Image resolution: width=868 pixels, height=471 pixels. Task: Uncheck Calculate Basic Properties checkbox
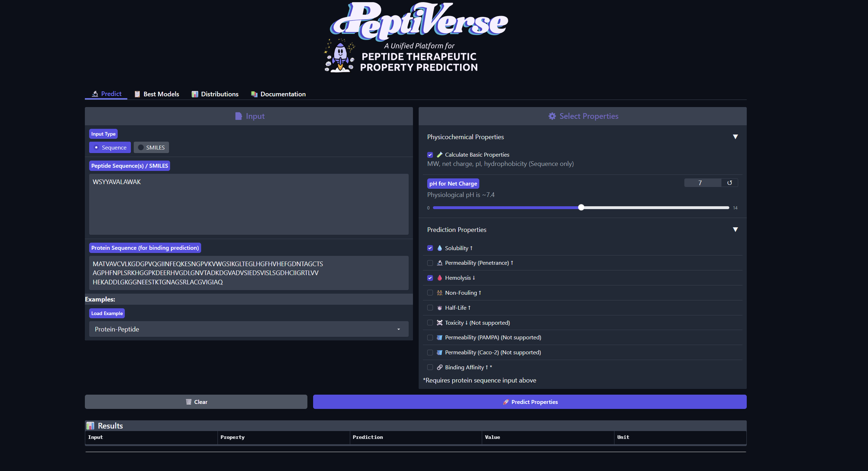[x=430, y=155]
